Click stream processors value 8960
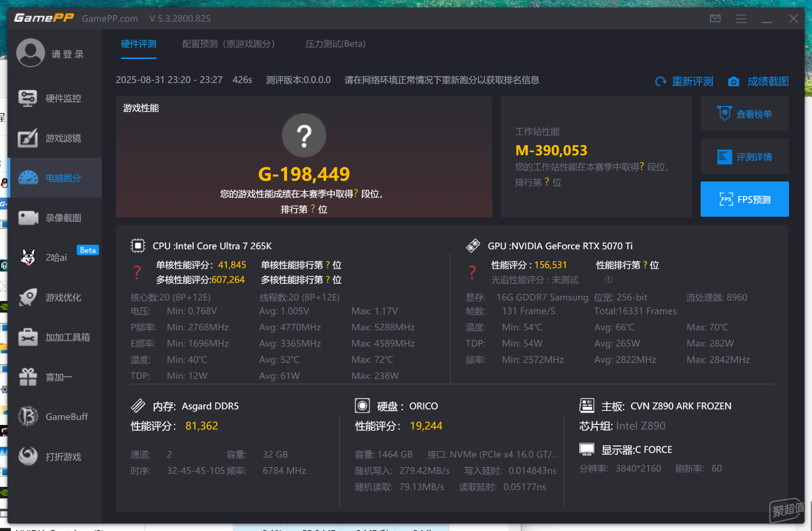Viewport: 812px width, 531px height. click(x=737, y=297)
